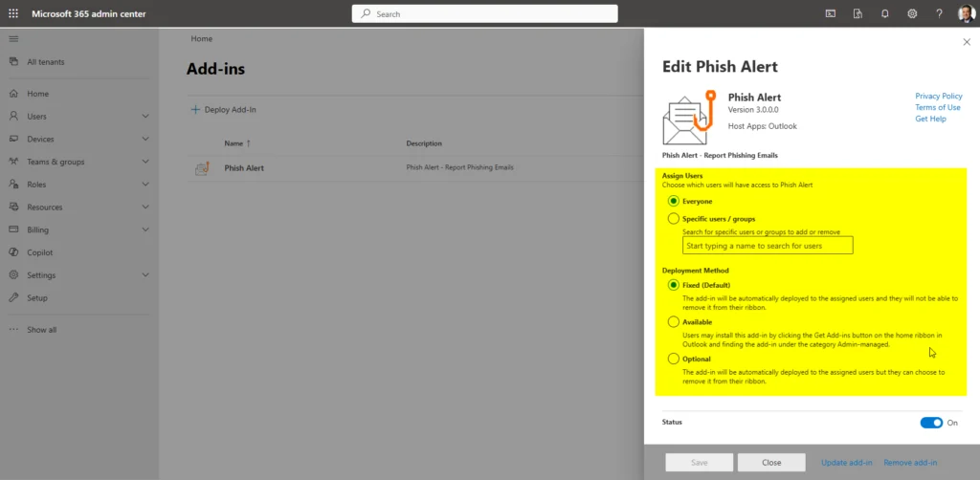Click the notifications bell icon
This screenshot has width=980, height=480.
click(x=885, y=14)
